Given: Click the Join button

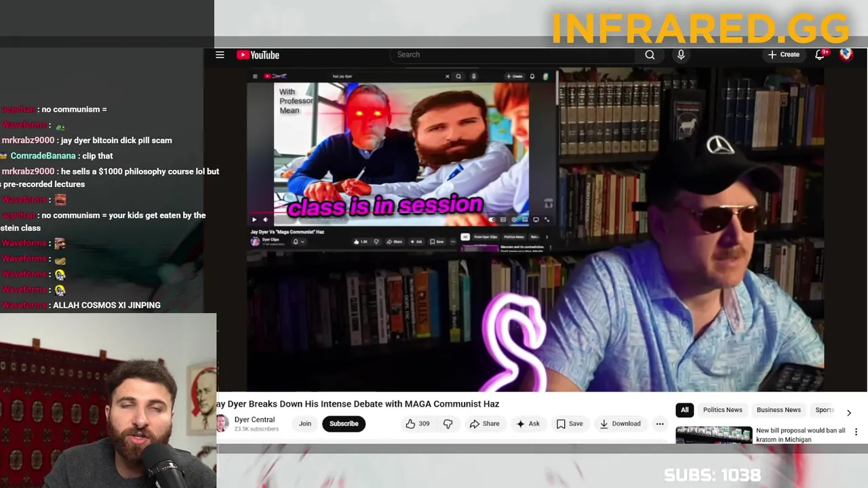Looking at the screenshot, I should pyautogui.click(x=305, y=424).
